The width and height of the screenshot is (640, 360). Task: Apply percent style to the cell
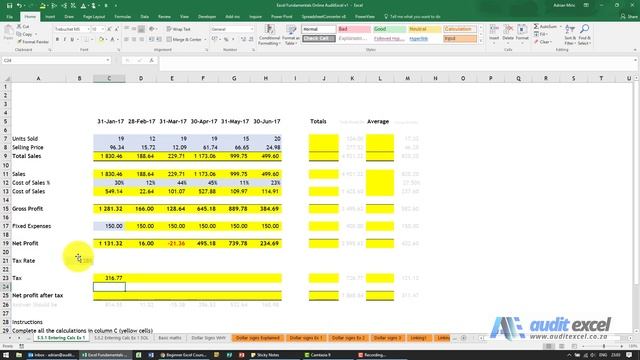pos(226,40)
